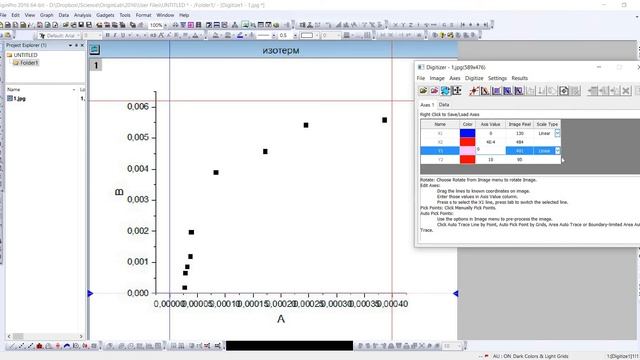Open the Analysis menu
The width and height of the screenshot is (640, 360).
pyautogui.click(x=82, y=15)
